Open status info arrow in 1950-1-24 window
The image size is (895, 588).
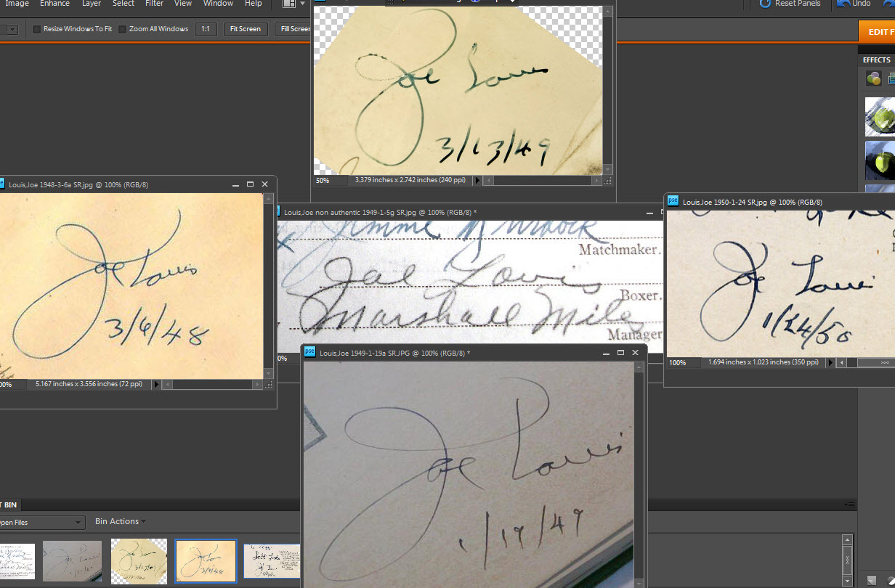[x=831, y=362]
